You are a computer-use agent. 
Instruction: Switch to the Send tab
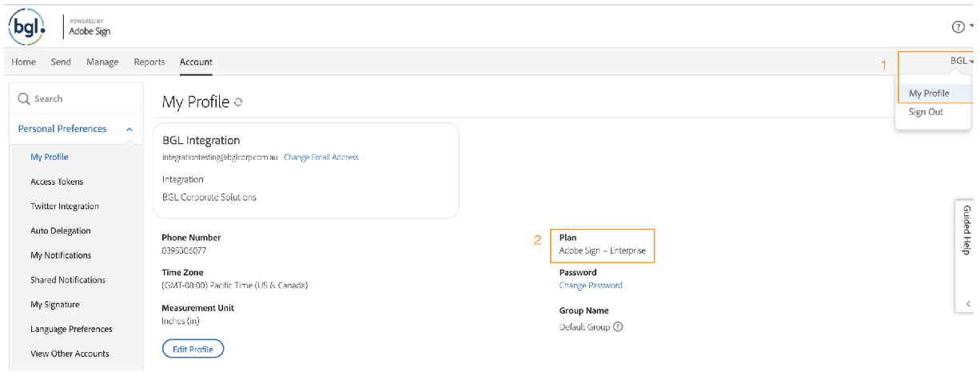tap(61, 62)
